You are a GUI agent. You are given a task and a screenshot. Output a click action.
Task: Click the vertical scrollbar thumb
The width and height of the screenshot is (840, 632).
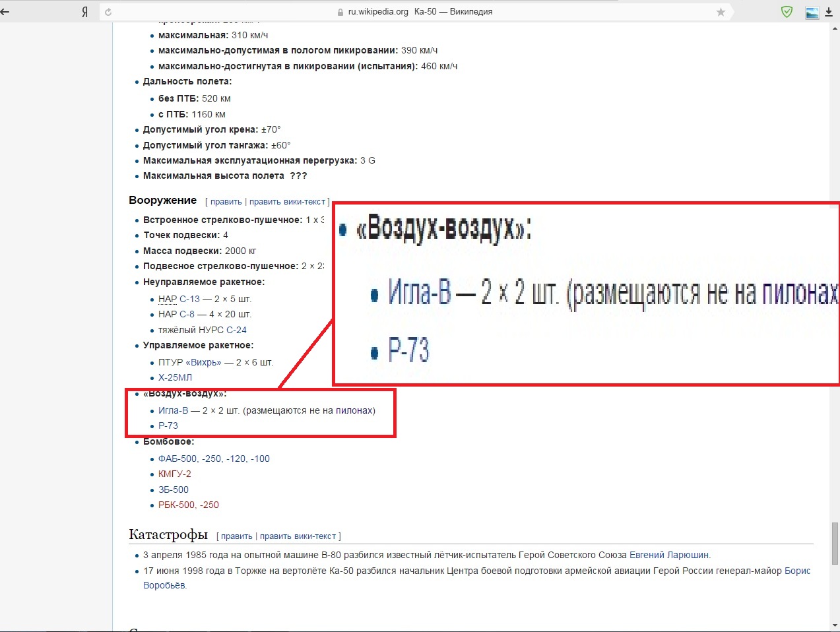[835, 544]
